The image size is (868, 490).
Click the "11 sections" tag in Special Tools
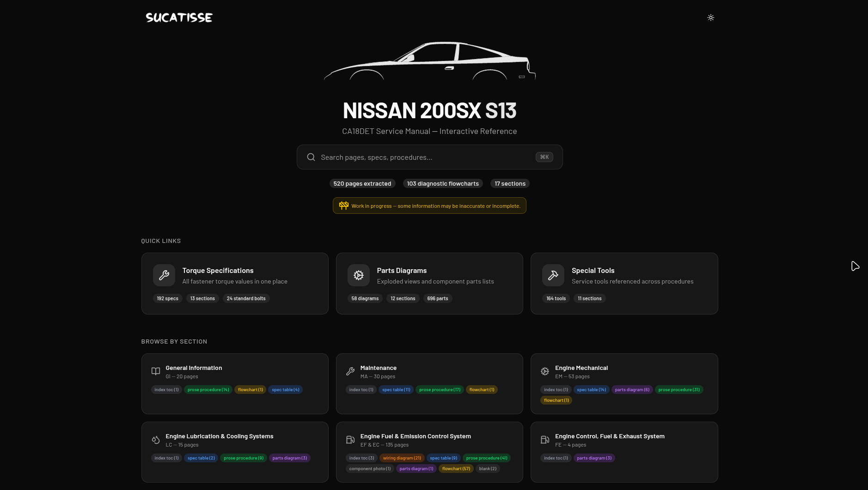tap(590, 298)
